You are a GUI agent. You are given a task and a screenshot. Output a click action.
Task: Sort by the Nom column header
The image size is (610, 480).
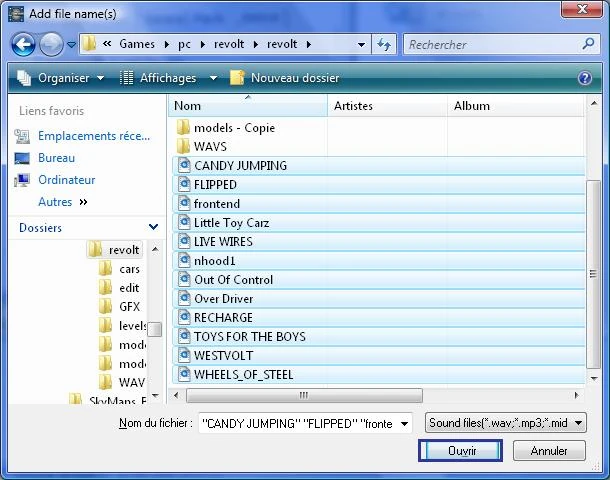tap(248, 106)
